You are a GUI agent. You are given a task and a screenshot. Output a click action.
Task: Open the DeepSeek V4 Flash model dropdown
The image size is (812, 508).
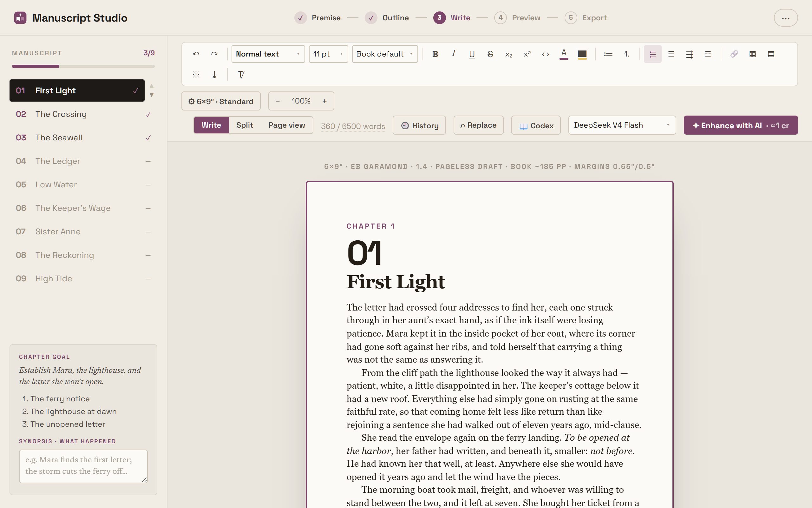point(622,125)
